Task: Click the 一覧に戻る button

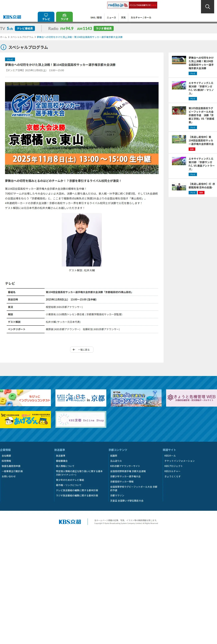Action: click(82, 349)
